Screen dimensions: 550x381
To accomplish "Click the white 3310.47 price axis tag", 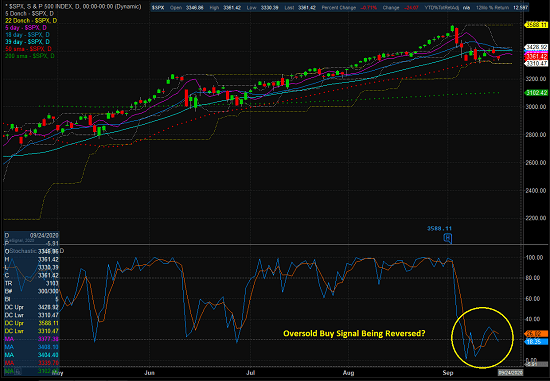I will coord(536,64).
